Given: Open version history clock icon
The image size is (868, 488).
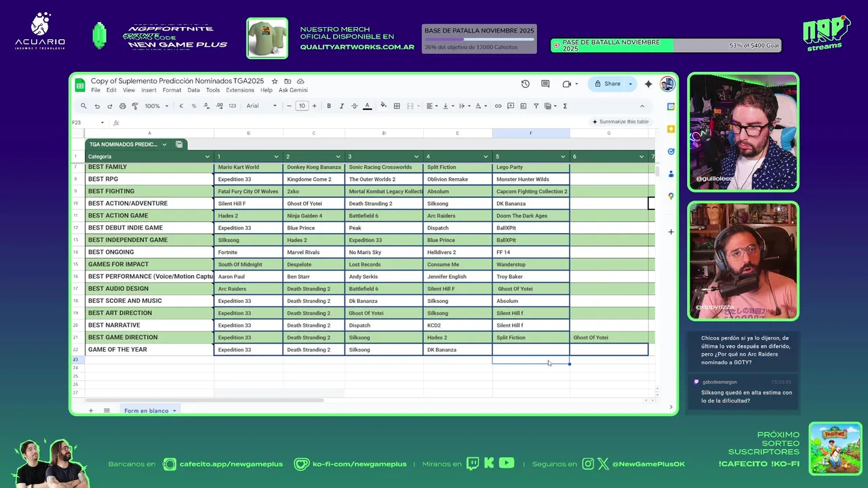Looking at the screenshot, I should tap(525, 84).
